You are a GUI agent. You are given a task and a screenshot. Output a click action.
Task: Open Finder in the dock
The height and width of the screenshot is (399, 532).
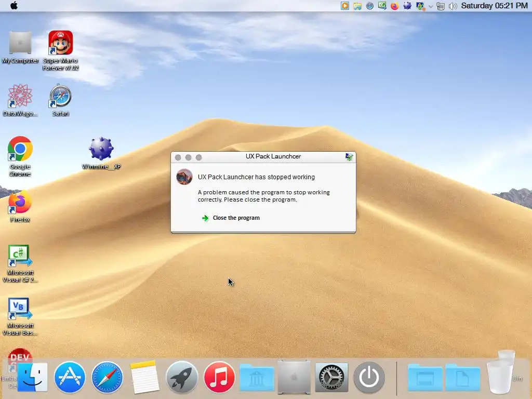point(32,377)
